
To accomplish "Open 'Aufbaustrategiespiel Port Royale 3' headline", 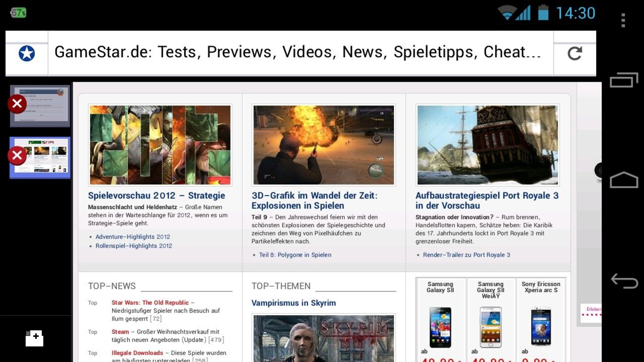I will point(487,201).
